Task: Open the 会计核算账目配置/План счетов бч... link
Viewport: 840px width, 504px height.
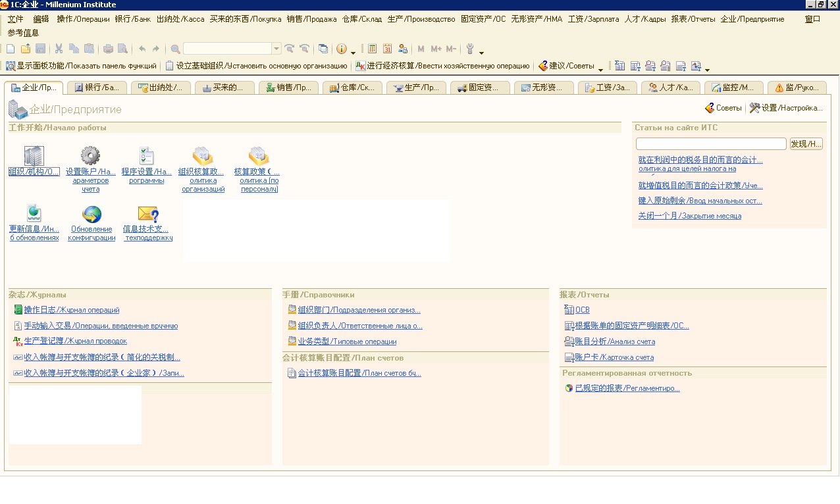Action: [359, 373]
